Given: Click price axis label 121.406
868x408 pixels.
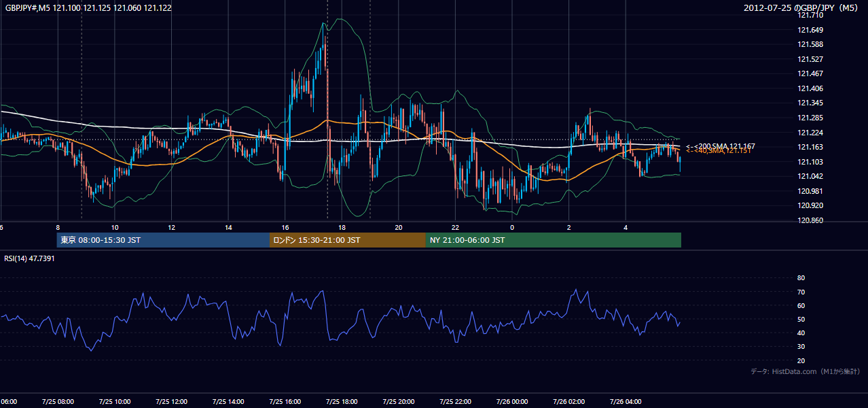Looking at the screenshot, I should tap(811, 88).
